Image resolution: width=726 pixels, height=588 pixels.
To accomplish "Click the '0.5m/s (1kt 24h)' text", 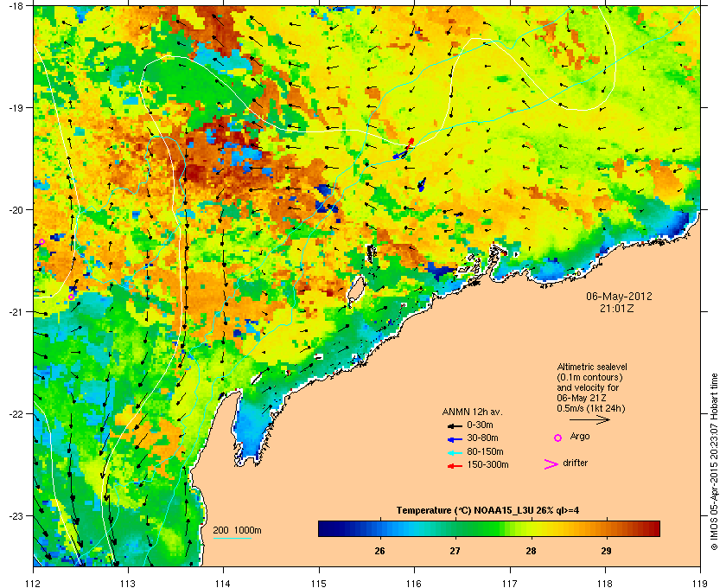I will (x=591, y=409).
